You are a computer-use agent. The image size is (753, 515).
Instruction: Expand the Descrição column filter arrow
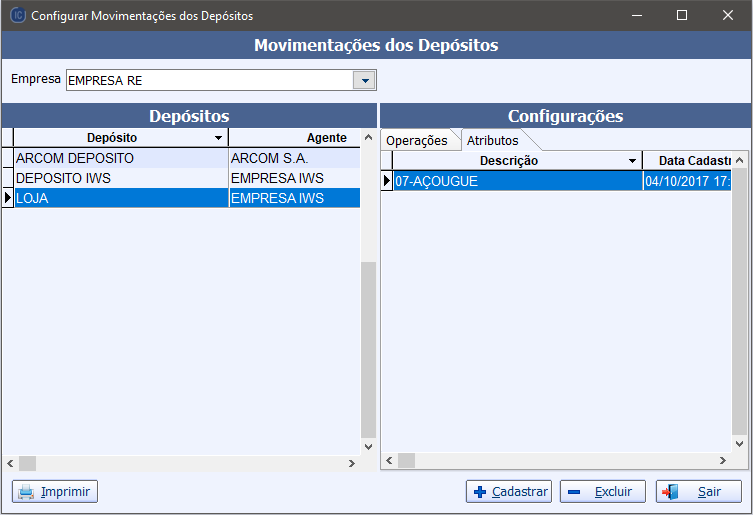pyautogui.click(x=632, y=161)
